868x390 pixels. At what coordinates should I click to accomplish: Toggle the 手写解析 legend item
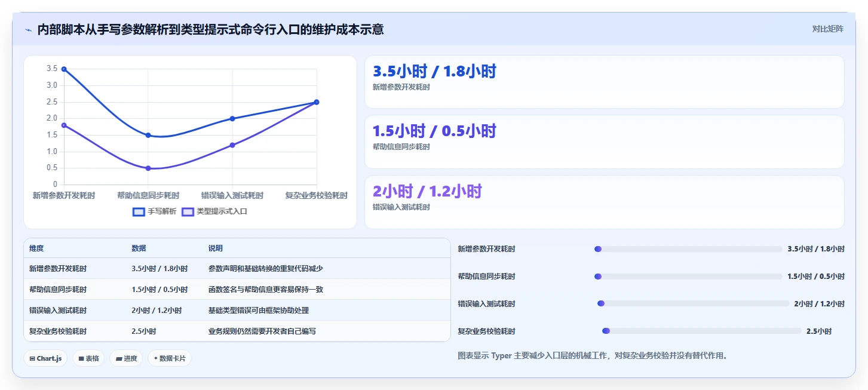154,211
